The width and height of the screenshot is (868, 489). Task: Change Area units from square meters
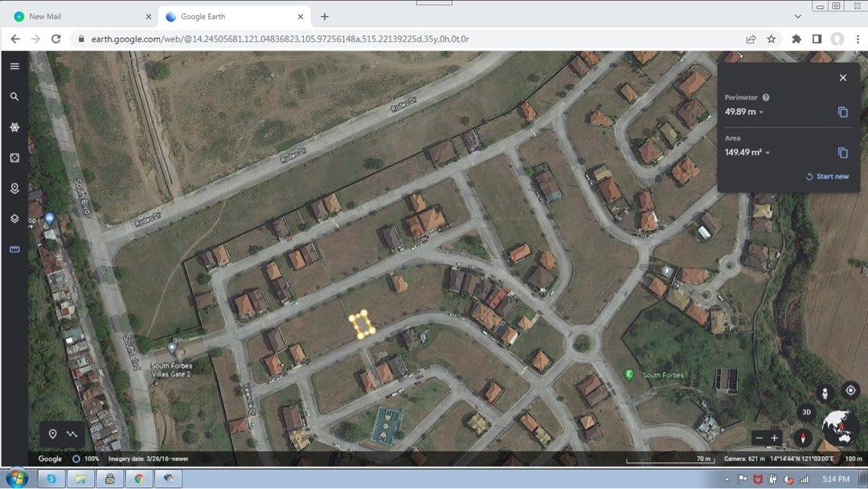(768, 152)
